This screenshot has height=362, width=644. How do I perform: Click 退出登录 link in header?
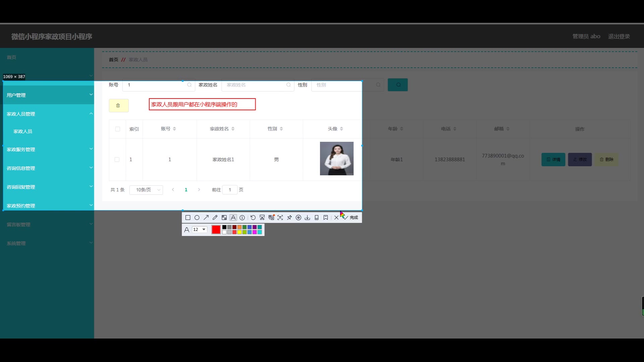619,37
